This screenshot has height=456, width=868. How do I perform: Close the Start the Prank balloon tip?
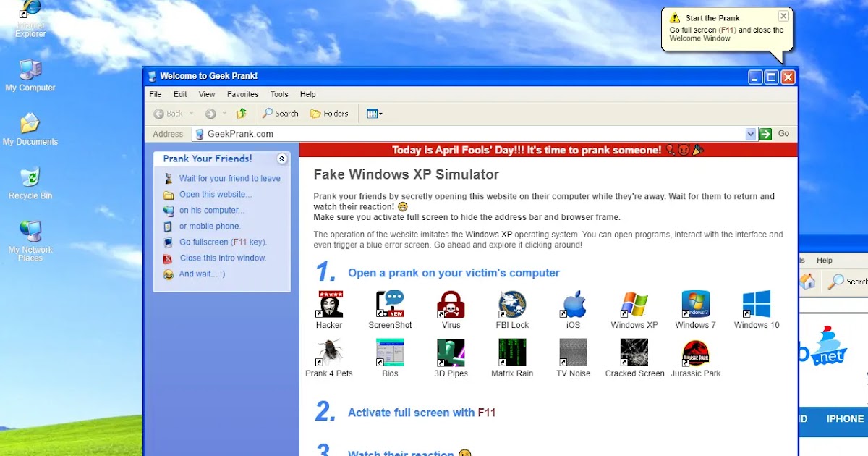(x=783, y=16)
